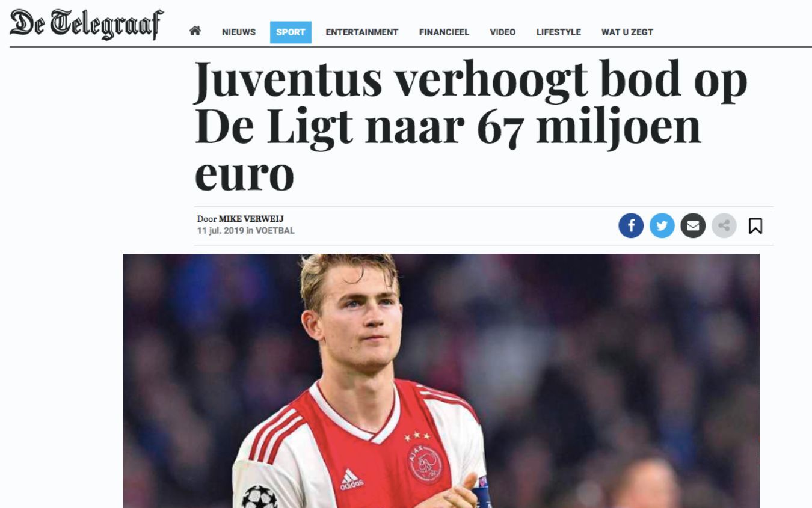Open the WAT U ZEGT section
The height and width of the screenshot is (508, 812).
click(627, 32)
